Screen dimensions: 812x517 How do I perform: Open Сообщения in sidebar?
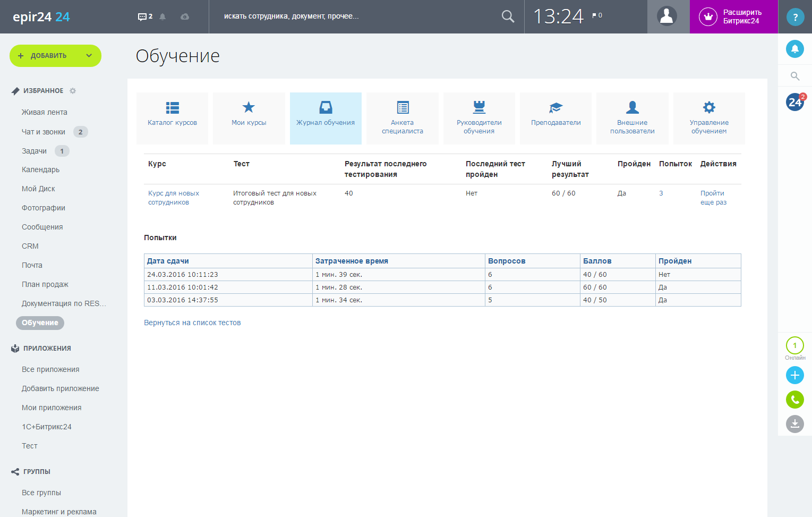42,227
